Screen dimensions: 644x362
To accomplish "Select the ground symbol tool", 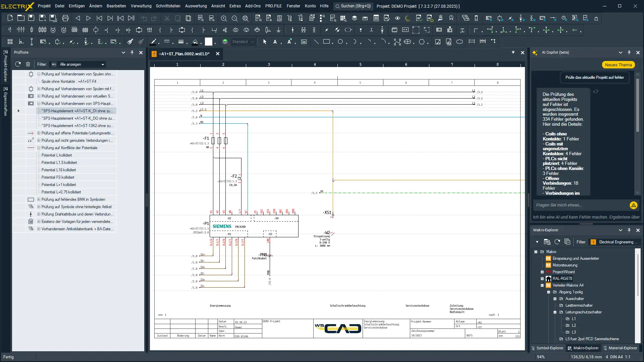I will [278, 30].
